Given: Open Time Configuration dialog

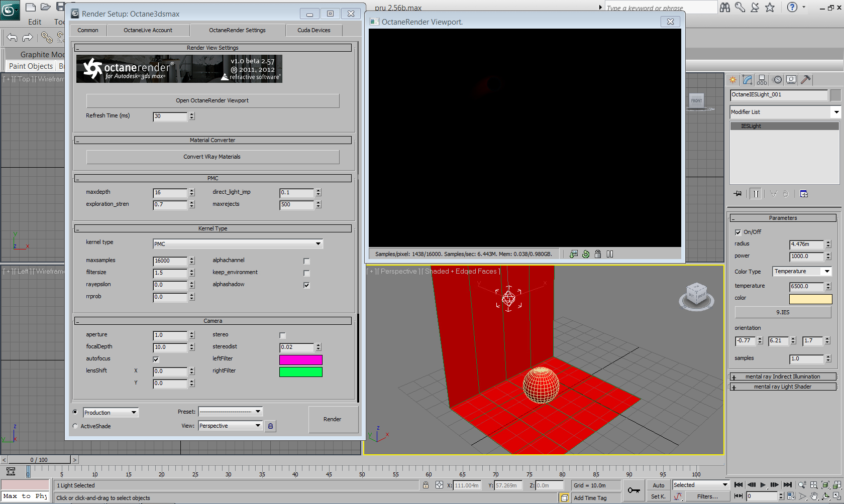Looking at the screenshot, I should (x=791, y=496).
